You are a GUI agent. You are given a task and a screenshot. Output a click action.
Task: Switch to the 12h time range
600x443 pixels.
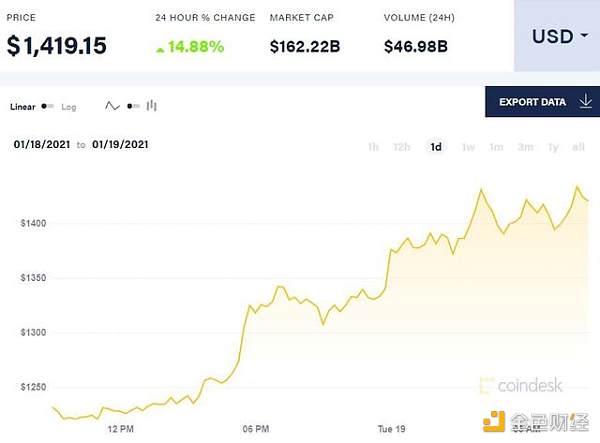(x=401, y=147)
